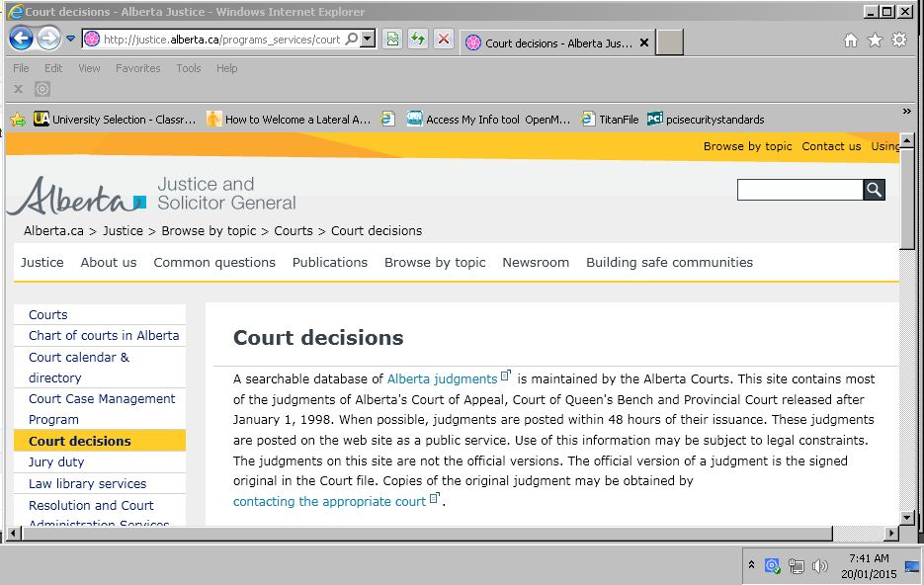Open the Alberta judgments link
The width and height of the screenshot is (924, 585).
(442, 378)
